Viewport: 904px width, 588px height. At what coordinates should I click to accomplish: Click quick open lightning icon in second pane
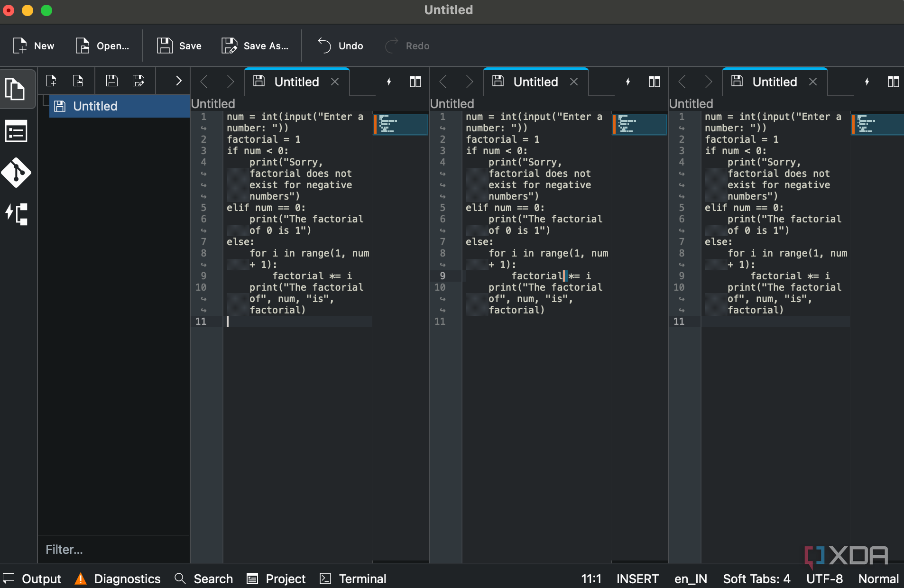628,82
